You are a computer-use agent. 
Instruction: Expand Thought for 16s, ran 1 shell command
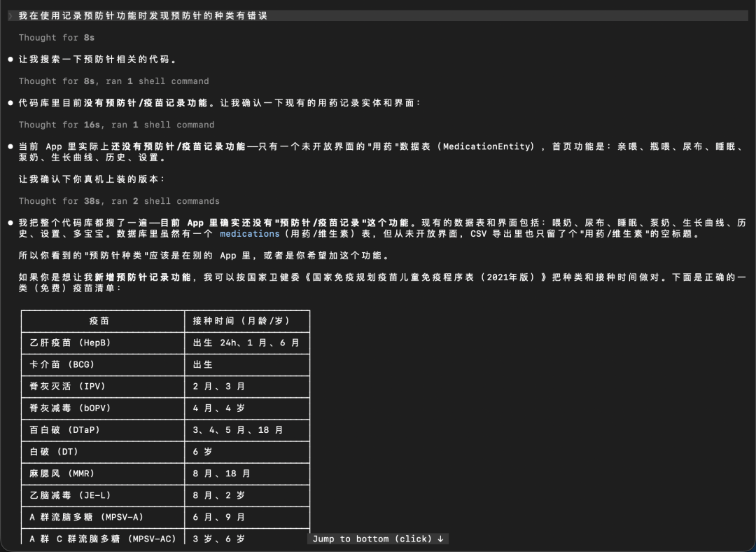pos(116,125)
